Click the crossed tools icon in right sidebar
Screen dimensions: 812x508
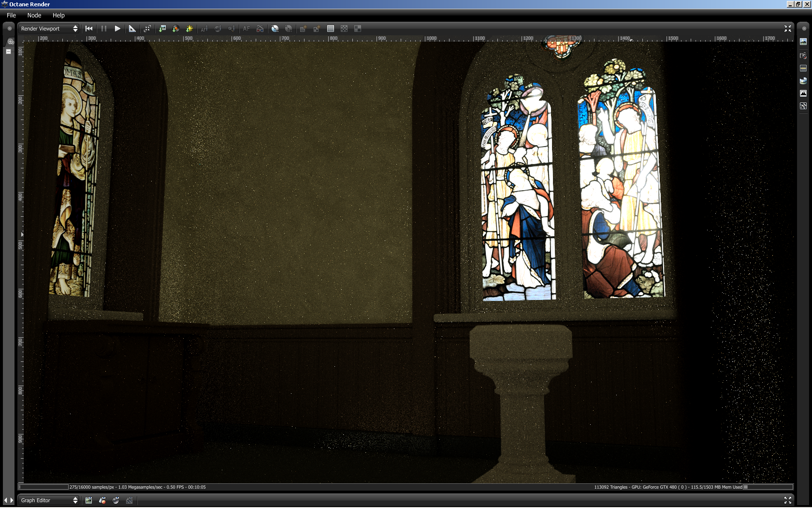tap(803, 106)
